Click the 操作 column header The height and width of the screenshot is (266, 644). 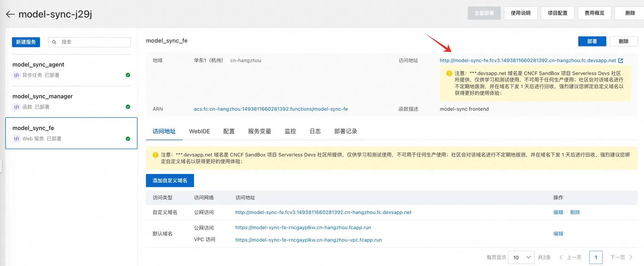click(558, 197)
